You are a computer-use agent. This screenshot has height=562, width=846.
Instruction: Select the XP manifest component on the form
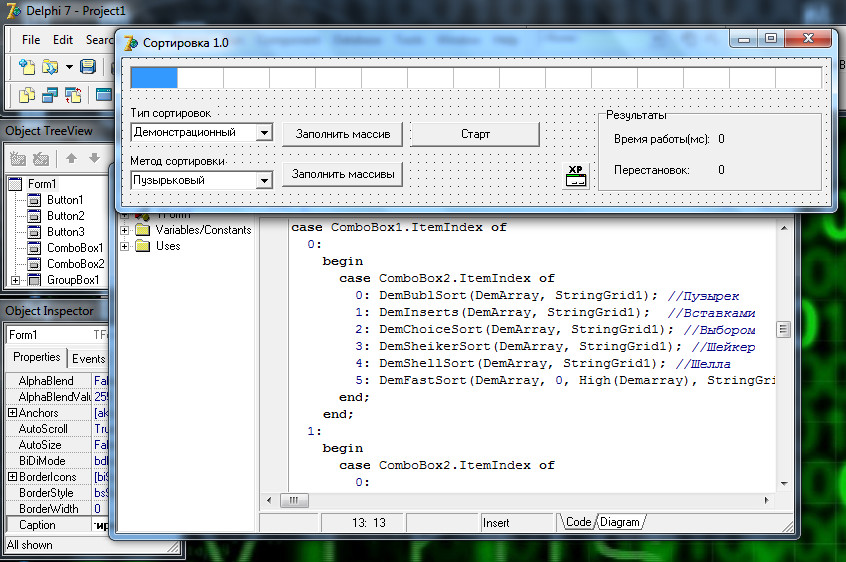(x=576, y=176)
